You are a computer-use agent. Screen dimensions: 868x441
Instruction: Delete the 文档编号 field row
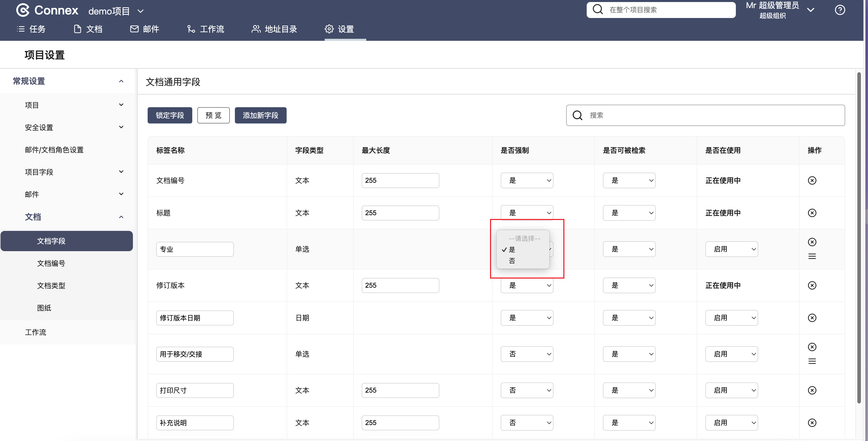point(812,180)
